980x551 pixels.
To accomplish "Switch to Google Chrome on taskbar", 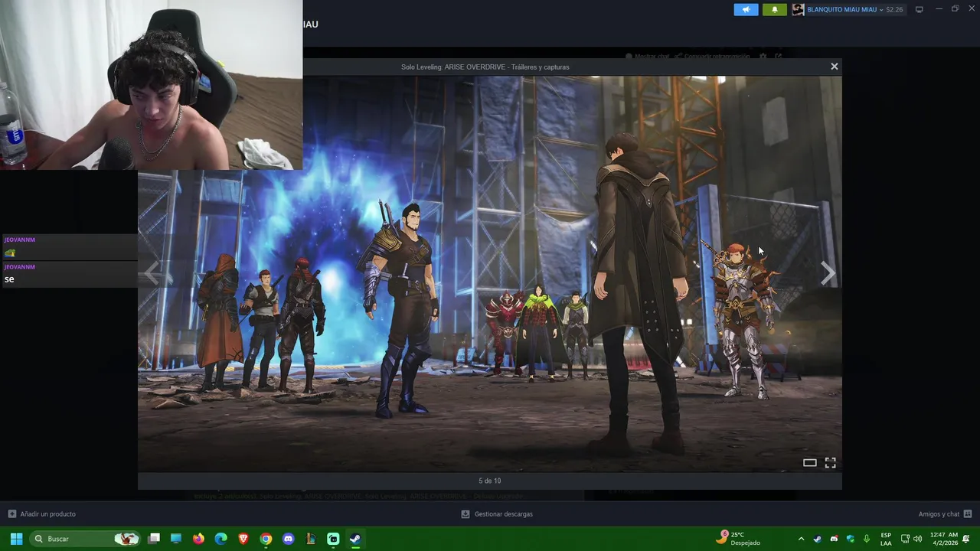I will pos(266,539).
